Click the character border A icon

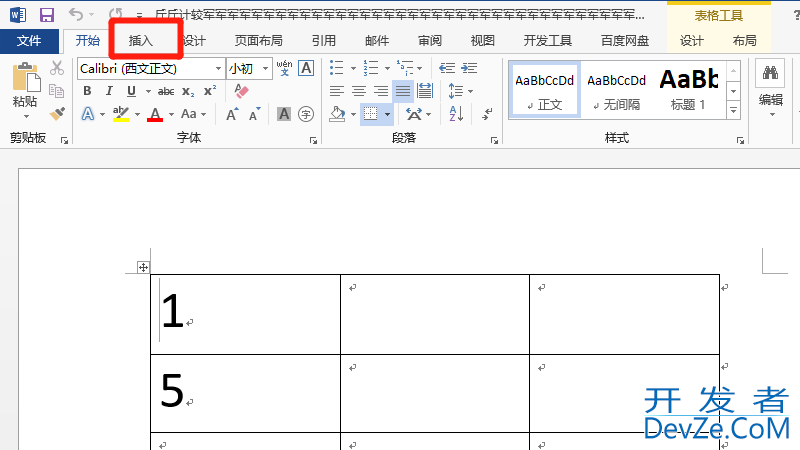tap(306, 68)
